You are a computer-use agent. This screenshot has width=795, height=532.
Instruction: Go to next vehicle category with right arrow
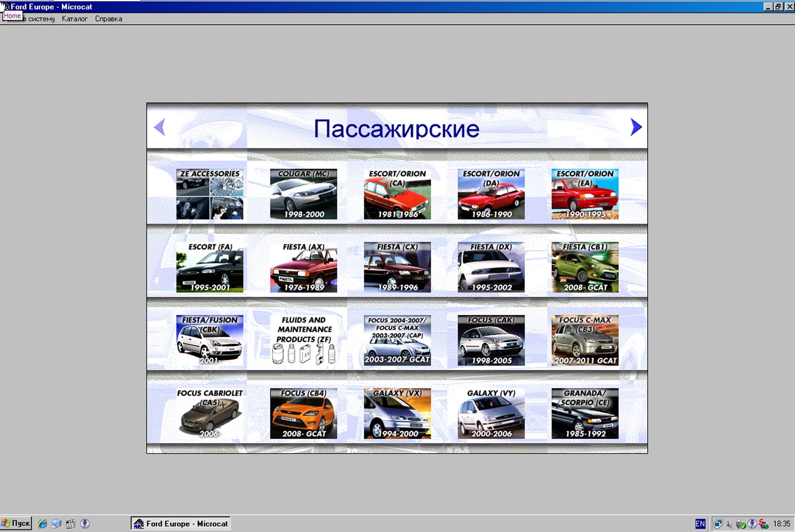[x=636, y=127]
